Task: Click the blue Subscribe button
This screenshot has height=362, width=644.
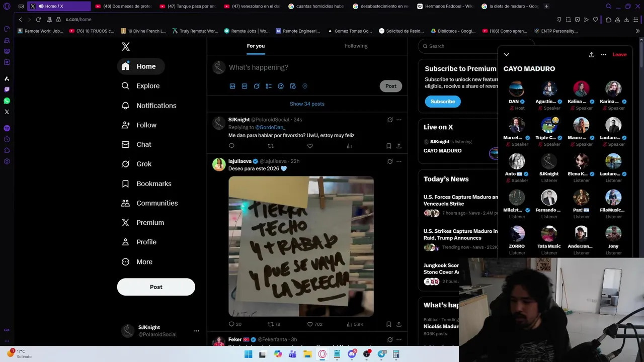Action: tap(443, 102)
